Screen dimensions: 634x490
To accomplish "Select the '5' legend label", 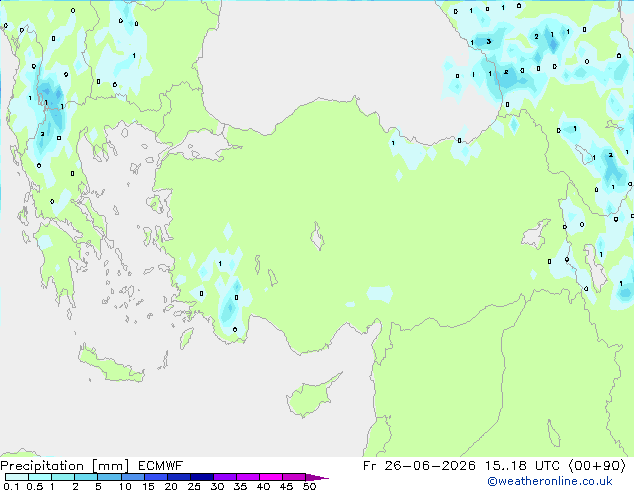I will 98,486.
